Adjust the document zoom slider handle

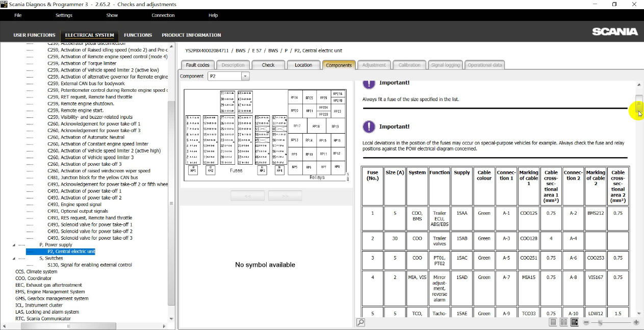point(600,322)
